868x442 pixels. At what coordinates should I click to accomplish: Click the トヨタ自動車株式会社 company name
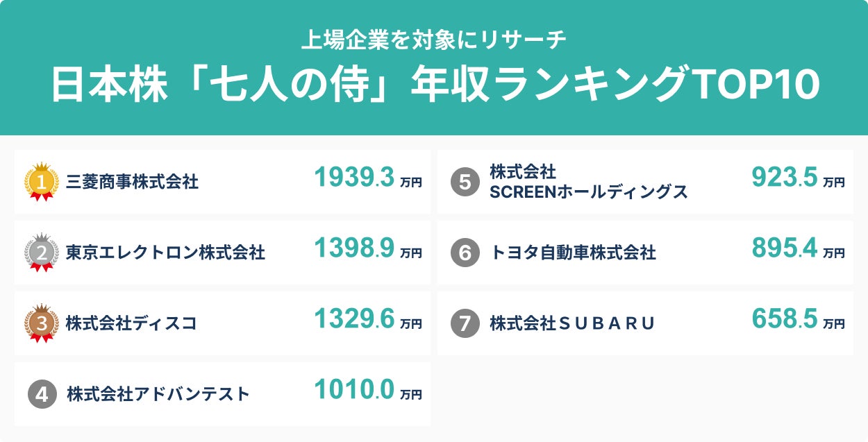572,253
